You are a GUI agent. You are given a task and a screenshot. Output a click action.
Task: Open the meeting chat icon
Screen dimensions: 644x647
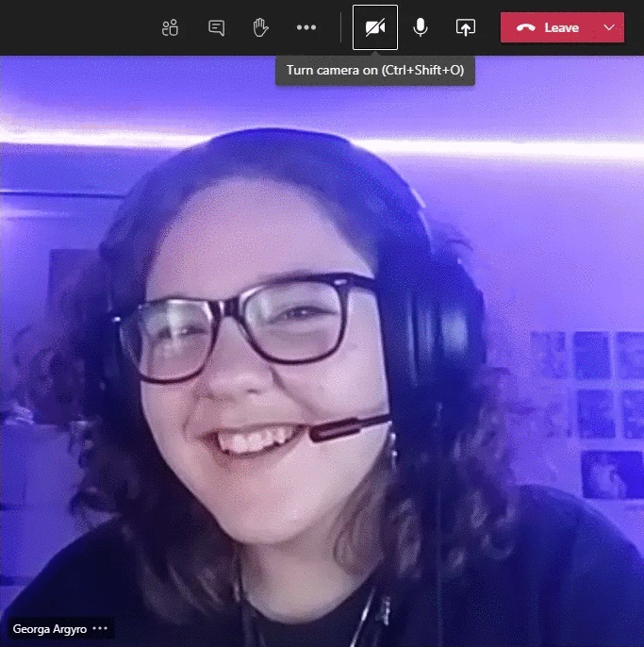pos(216,27)
